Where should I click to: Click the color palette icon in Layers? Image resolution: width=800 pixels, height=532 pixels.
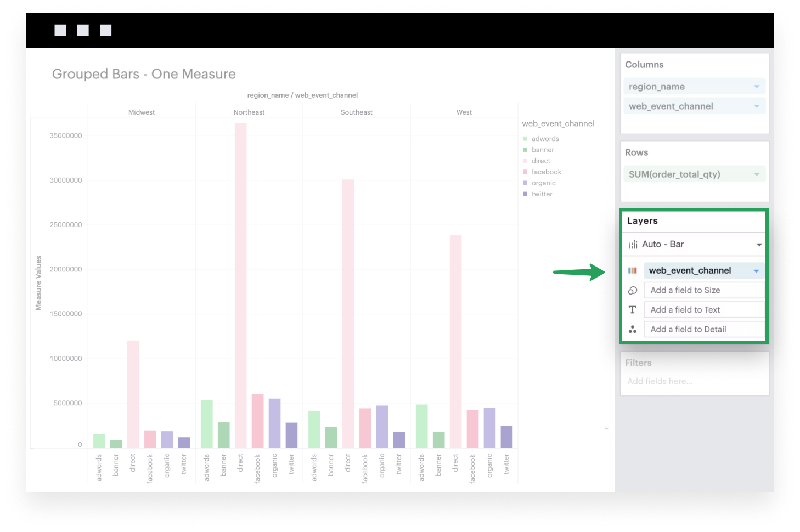[632, 270]
